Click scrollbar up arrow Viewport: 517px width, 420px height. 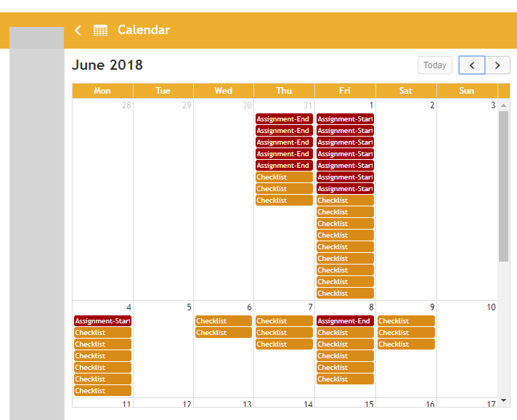503,105
